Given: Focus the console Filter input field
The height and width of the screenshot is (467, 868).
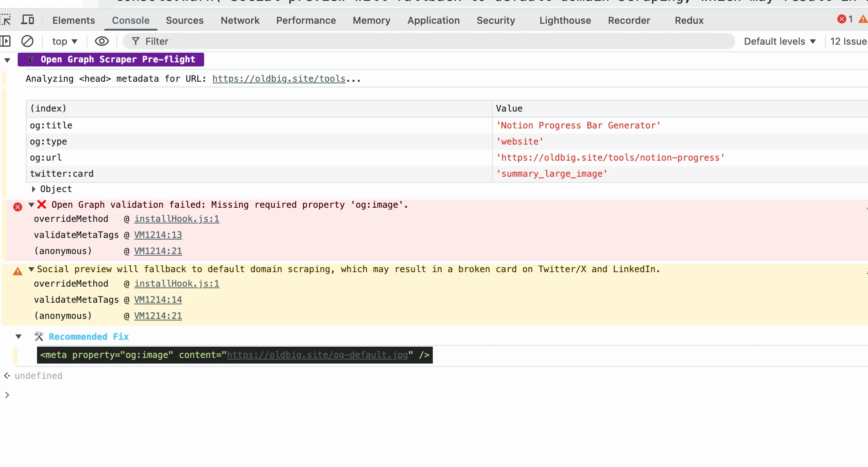Looking at the screenshot, I should 429,41.
